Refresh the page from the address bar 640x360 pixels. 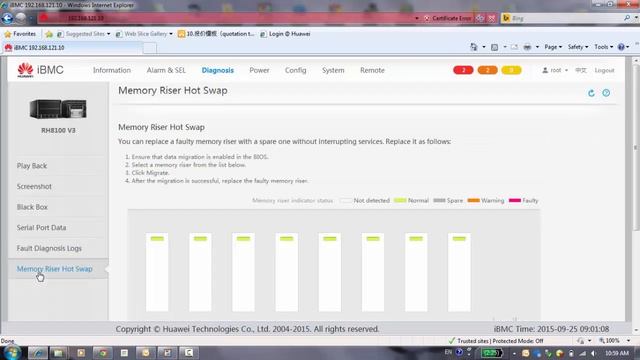pyautogui.click(x=480, y=18)
